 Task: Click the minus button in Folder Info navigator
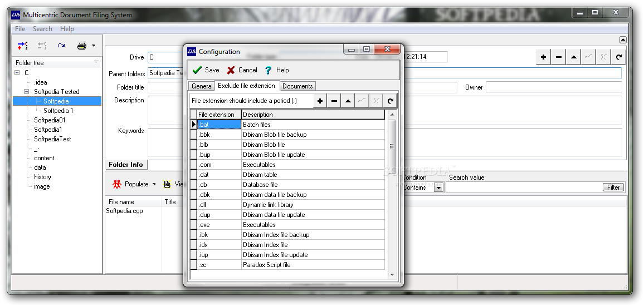pos(559,57)
